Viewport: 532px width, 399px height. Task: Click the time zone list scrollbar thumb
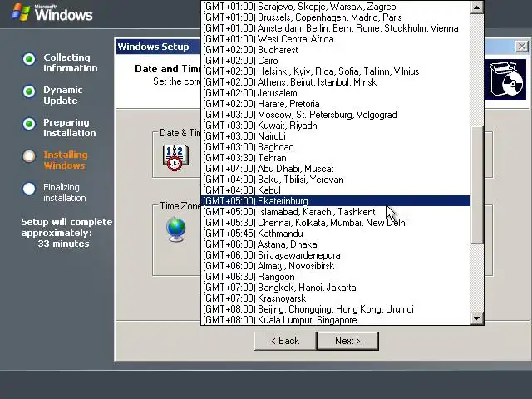(x=476, y=185)
